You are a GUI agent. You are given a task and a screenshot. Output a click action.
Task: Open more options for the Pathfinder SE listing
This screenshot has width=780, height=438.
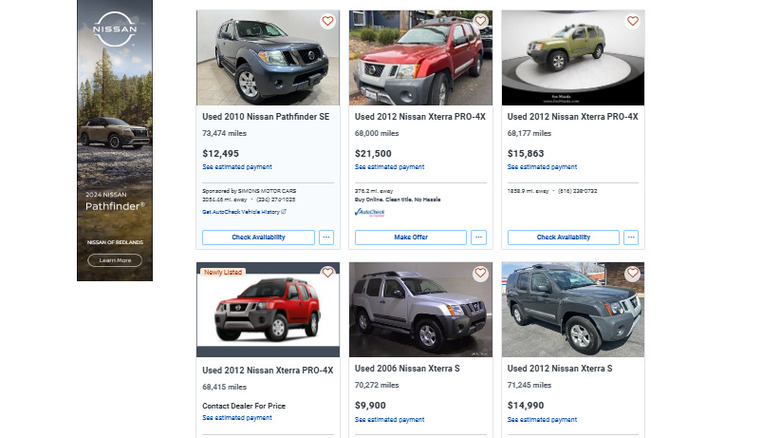coord(326,237)
